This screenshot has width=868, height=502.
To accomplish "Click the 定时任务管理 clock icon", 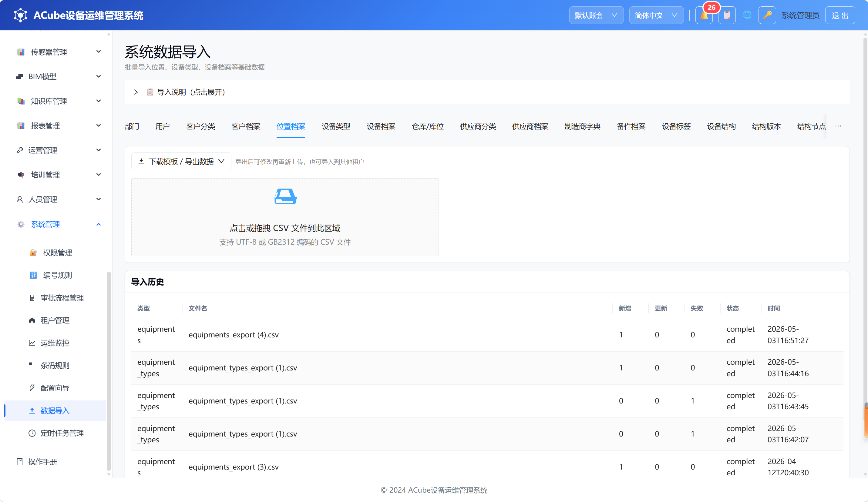I will (32, 433).
